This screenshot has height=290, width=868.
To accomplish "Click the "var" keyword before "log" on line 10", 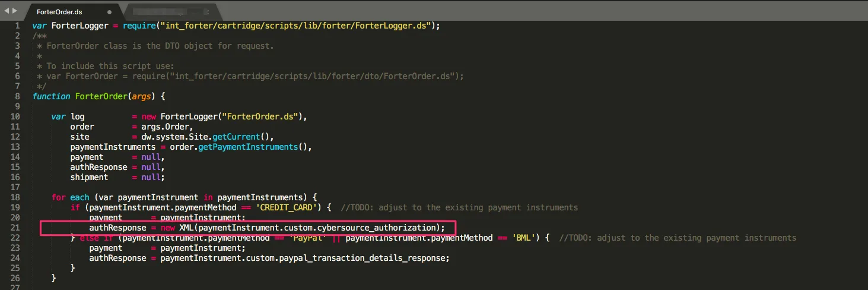I will point(58,116).
